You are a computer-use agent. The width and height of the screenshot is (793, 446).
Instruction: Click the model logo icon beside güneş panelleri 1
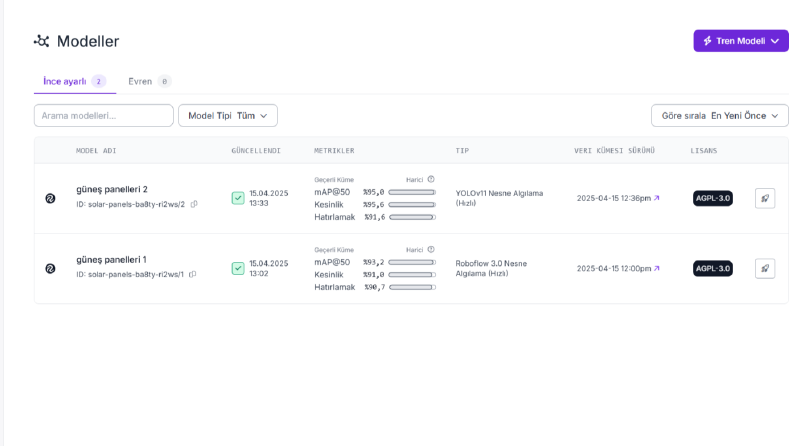pos(50,269)
